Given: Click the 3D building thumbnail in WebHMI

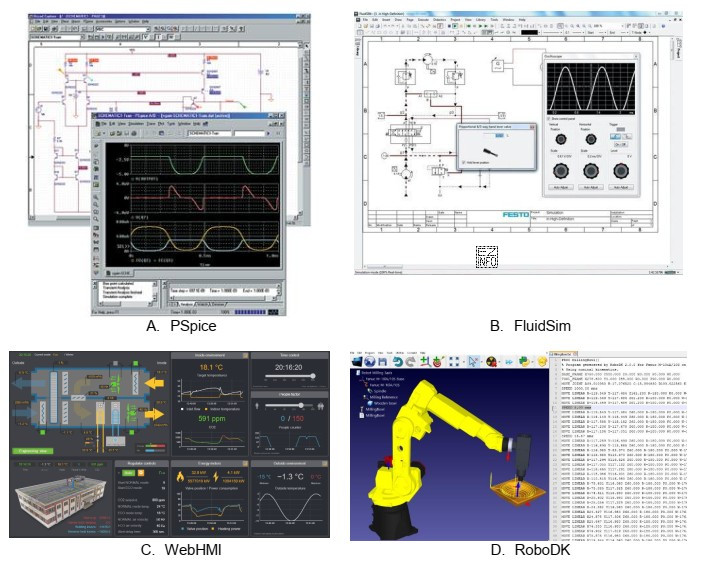Looking at the screenshot, I should pos(62,503).
